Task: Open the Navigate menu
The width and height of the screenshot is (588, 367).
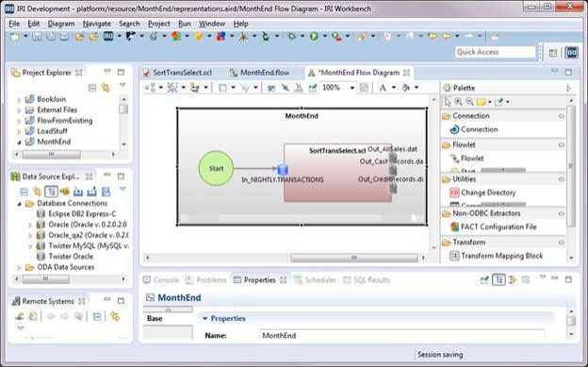Action: tap(97, 24)
